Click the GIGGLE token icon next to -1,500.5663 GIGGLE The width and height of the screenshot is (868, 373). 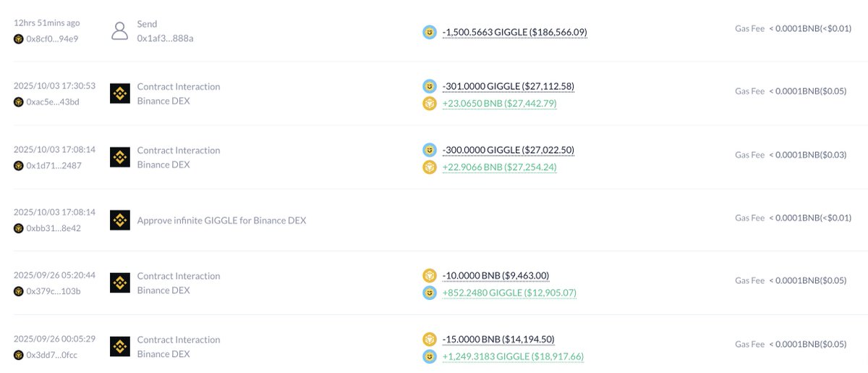point(430,33)
